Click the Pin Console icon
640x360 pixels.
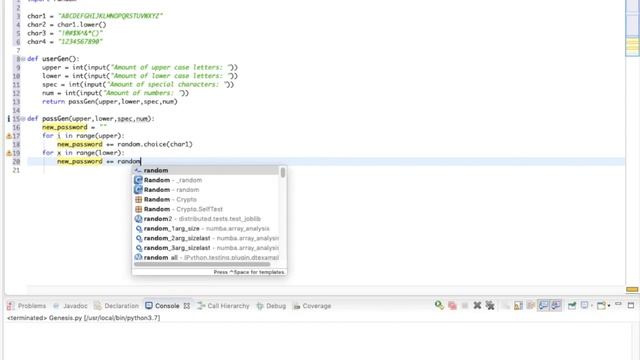click(x=572, y=305)
